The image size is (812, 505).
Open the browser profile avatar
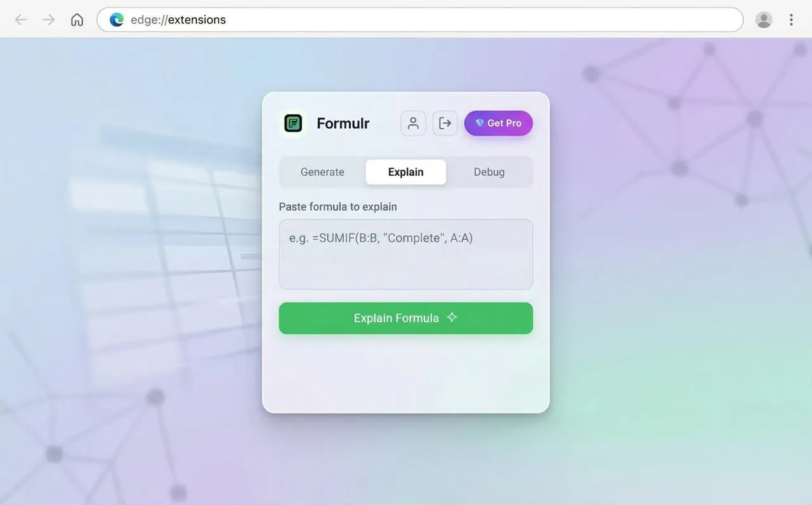(x=764, y=20)
